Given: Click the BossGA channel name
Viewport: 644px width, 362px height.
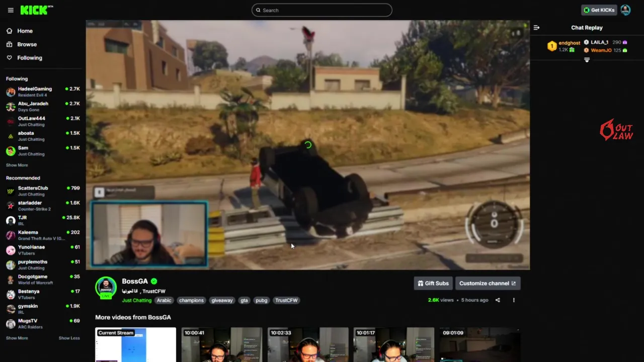Looking at the screenshot, I should 135,282.
